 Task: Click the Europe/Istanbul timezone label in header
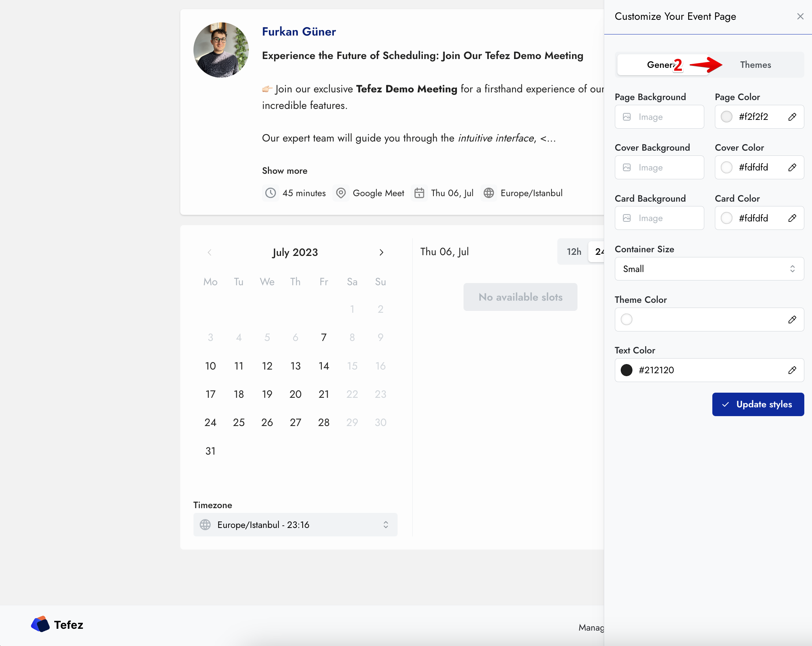531,193
